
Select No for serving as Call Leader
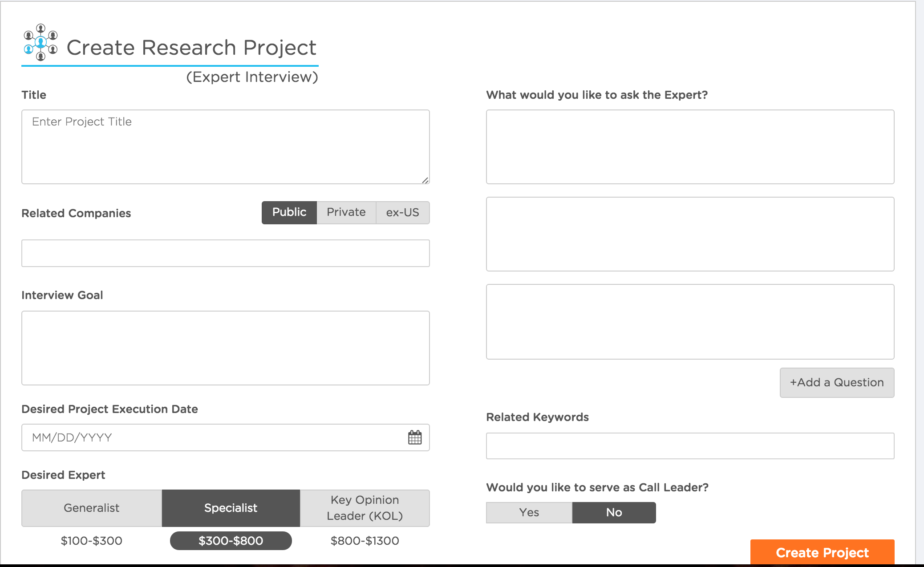613,512
